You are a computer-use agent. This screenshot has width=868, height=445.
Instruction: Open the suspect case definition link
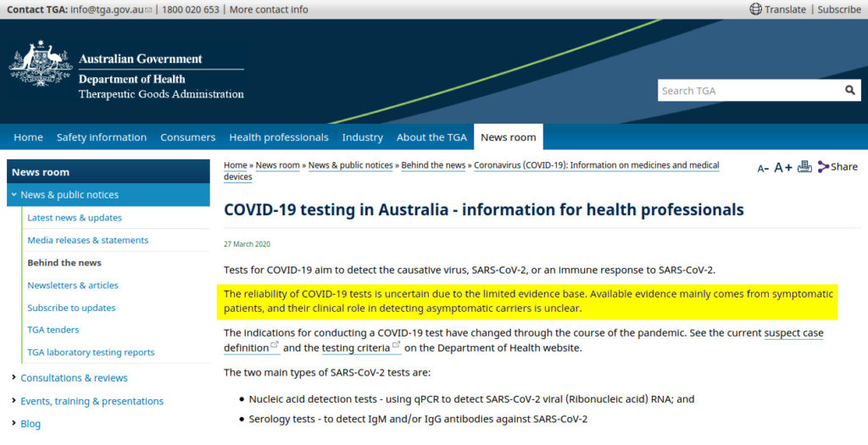point(793,333)
